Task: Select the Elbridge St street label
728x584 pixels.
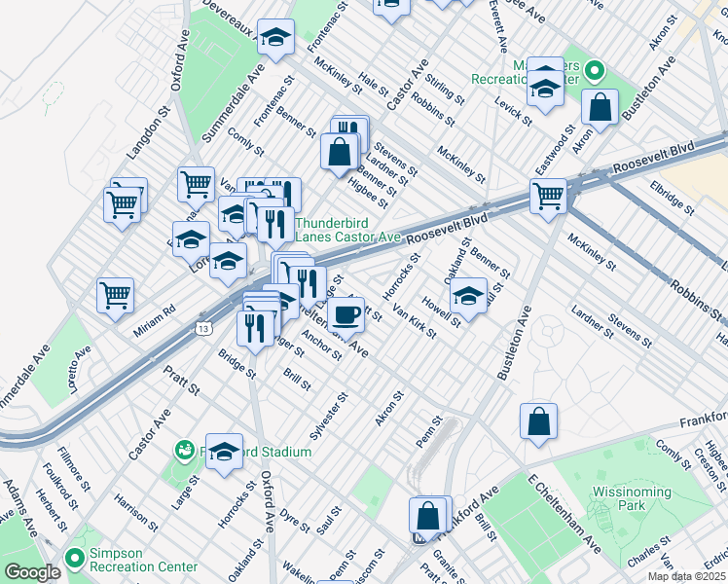Action: pos(672,199)
